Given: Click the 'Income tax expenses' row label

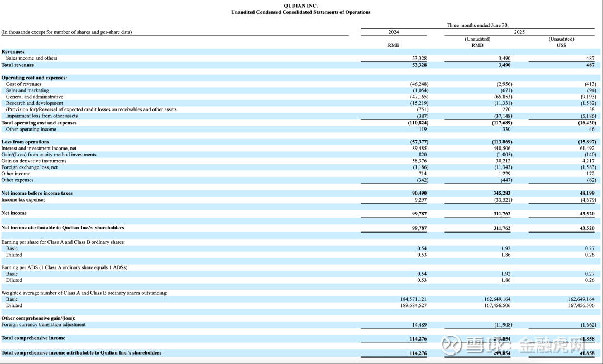Looking at the screenshot, I should click(23, 199).
